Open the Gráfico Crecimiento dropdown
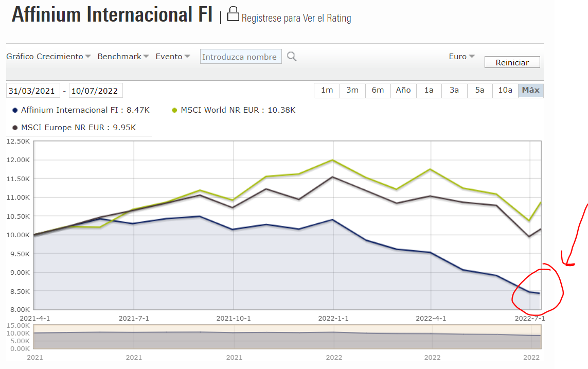Screen dimensions: 588x369 click(x=48, y=57)
